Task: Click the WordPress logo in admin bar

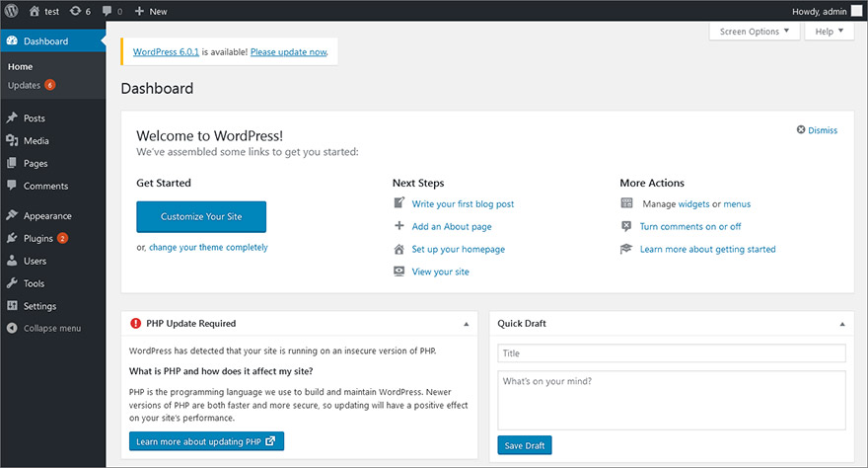Action: [11, 11]
